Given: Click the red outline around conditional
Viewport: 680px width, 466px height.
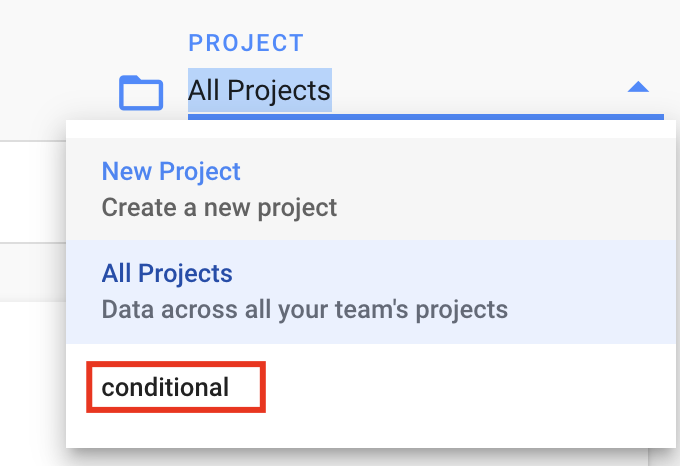Looking at the screenshot, I should coord(176,364).
